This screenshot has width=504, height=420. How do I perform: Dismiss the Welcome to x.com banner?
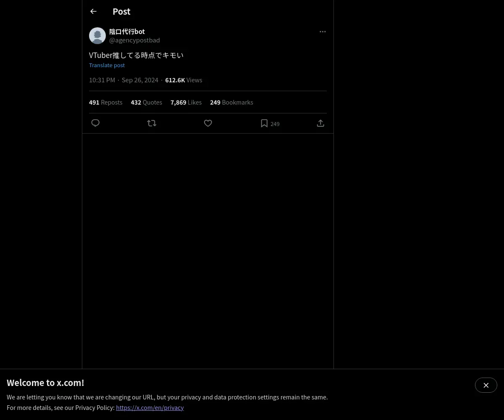[x=486, y=385]
